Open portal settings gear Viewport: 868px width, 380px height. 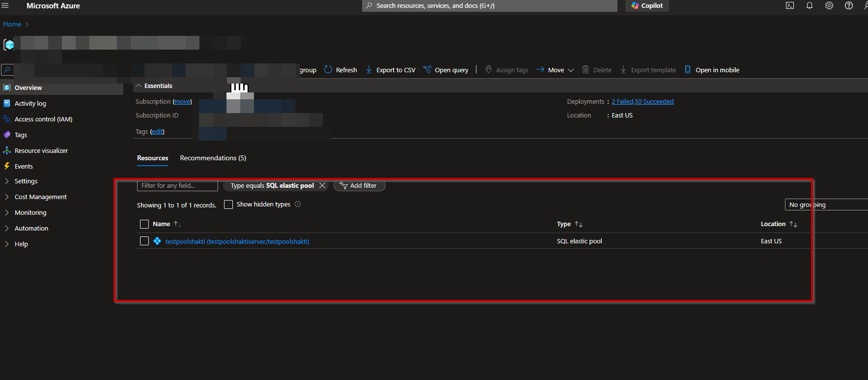[x=829, y=6]
